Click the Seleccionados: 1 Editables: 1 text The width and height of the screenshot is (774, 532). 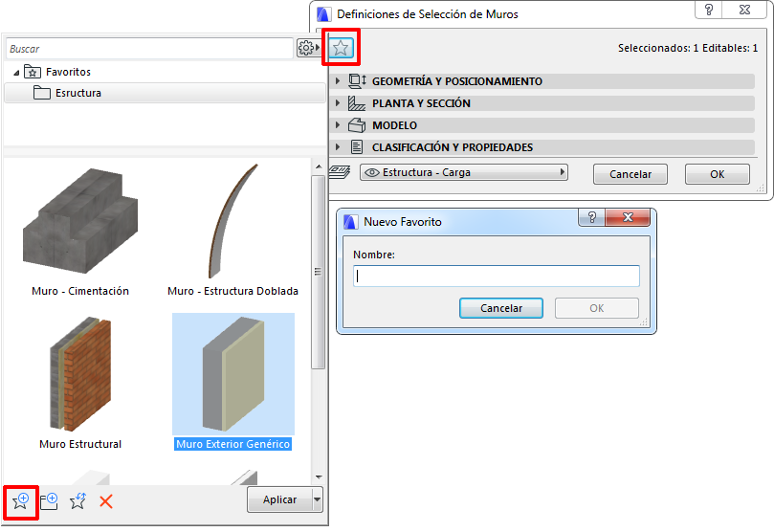688,48
